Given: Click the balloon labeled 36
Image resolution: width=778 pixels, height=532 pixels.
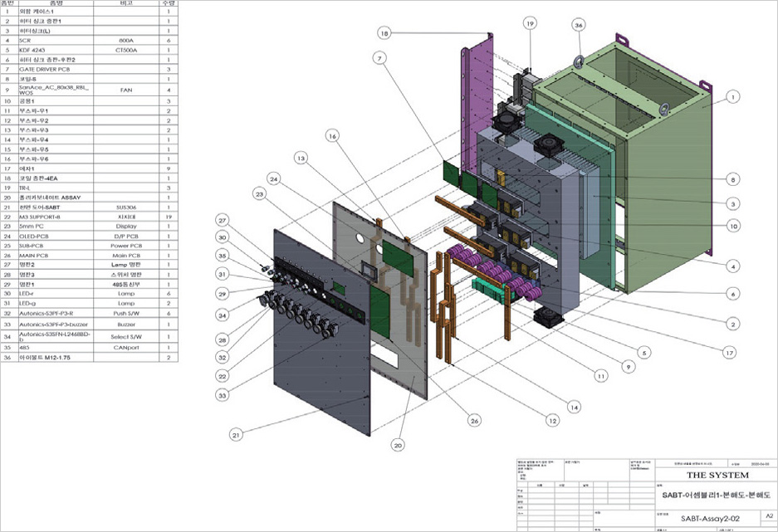Looking at the screenshot, I should [x=579, y=24].
